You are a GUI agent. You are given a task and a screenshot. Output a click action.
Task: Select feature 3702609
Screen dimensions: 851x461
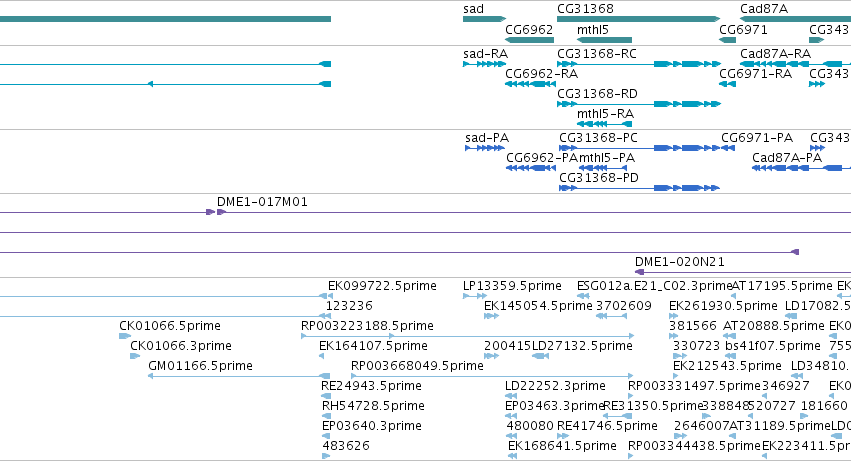point(624,306)
